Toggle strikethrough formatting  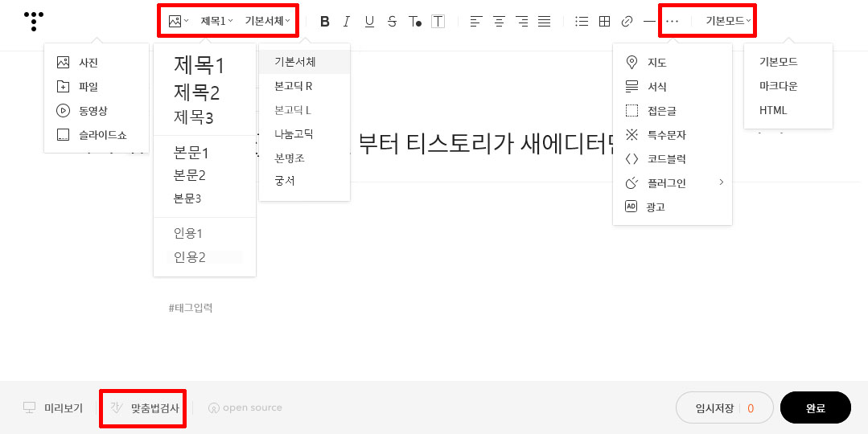(392, 22)
